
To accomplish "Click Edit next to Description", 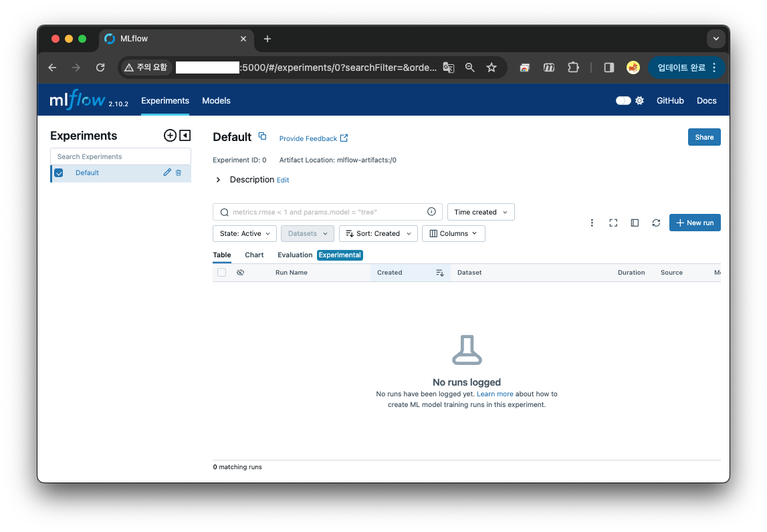I will tap(283, 180).
